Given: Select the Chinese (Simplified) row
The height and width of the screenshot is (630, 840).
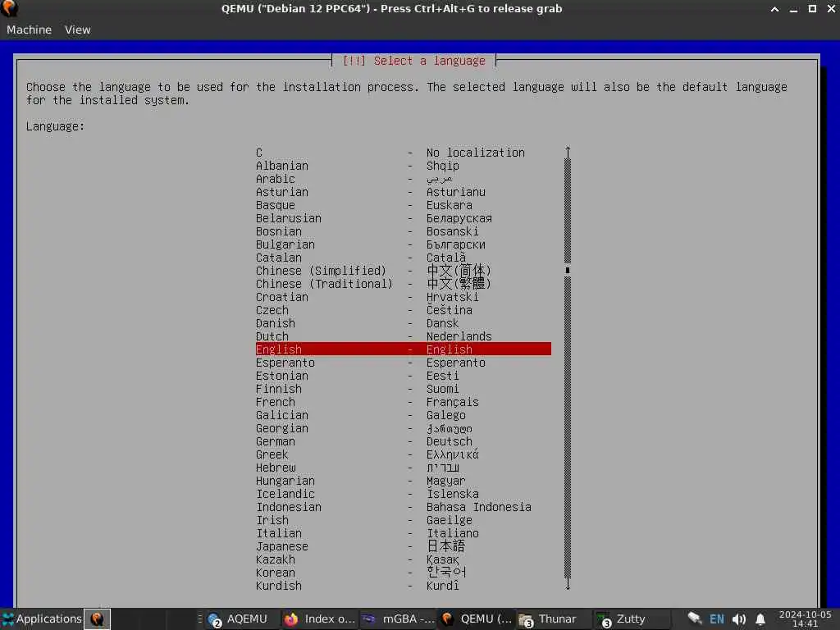Looking at the screenshot, I should pos(404,271).
